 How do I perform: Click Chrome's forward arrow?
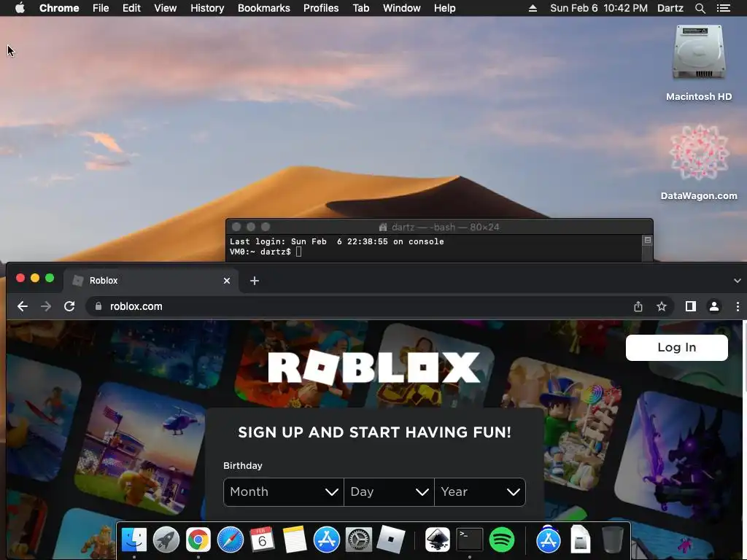point(46,306)
